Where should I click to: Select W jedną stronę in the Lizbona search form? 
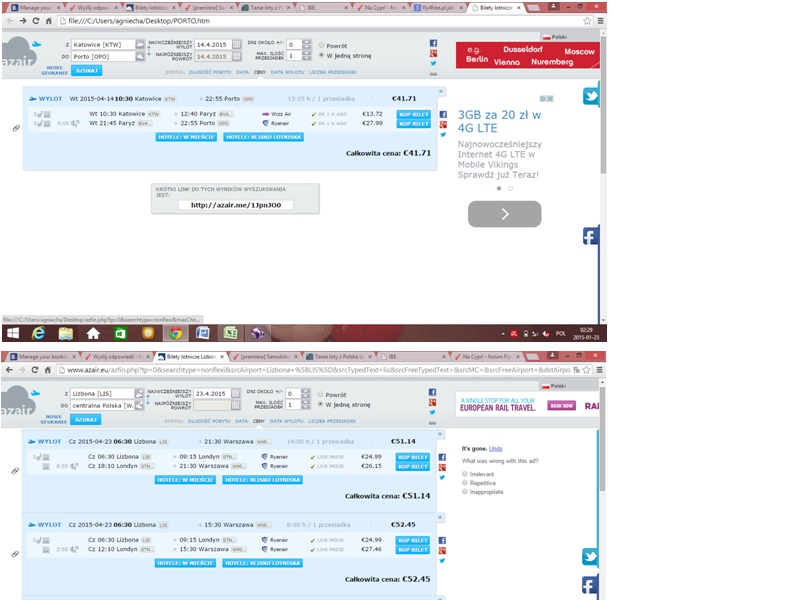pyautogui.click(x=320, y=404)
